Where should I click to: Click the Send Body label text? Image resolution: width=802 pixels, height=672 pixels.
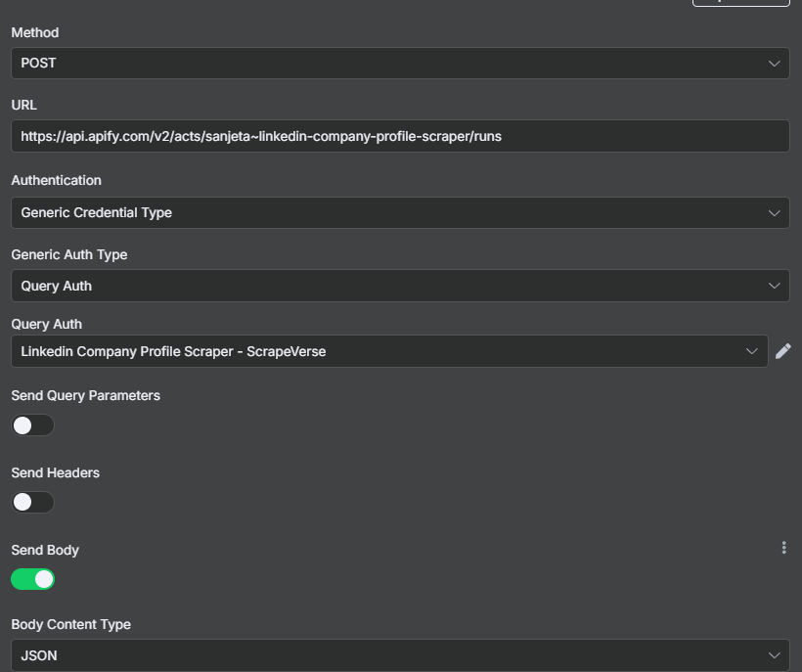click(x=45, y=551)
